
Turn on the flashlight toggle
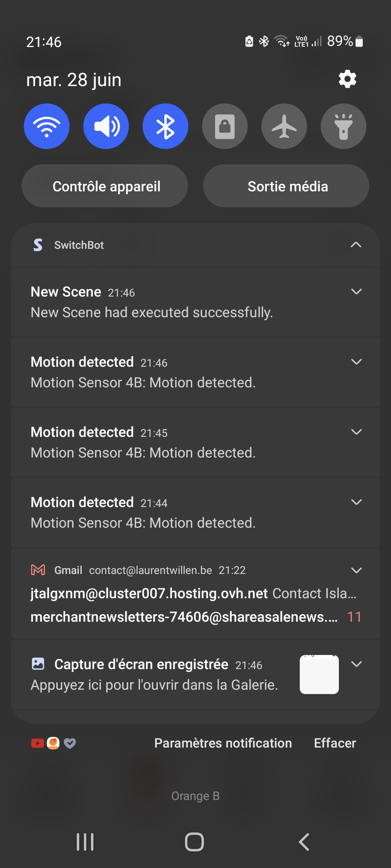coord(343,126)
